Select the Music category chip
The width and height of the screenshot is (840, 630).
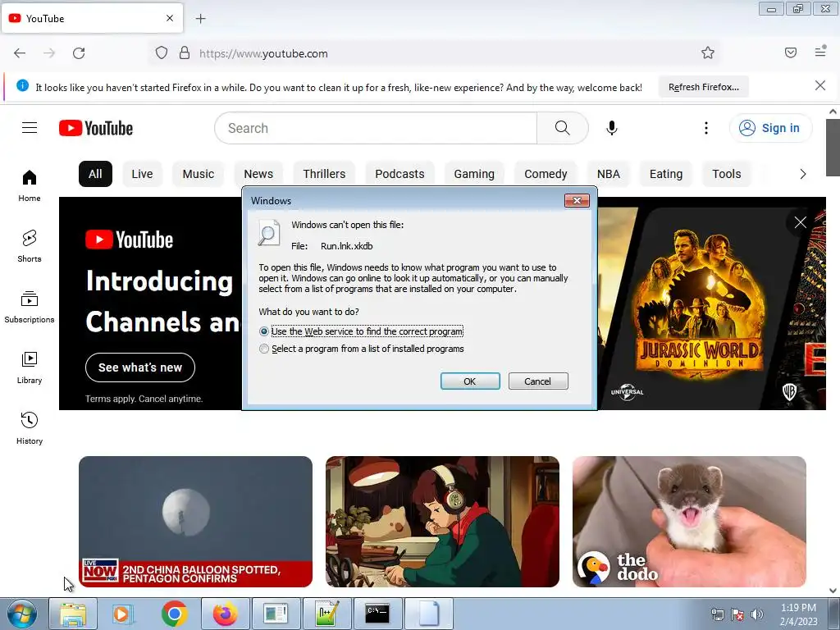tap(199, 174)
